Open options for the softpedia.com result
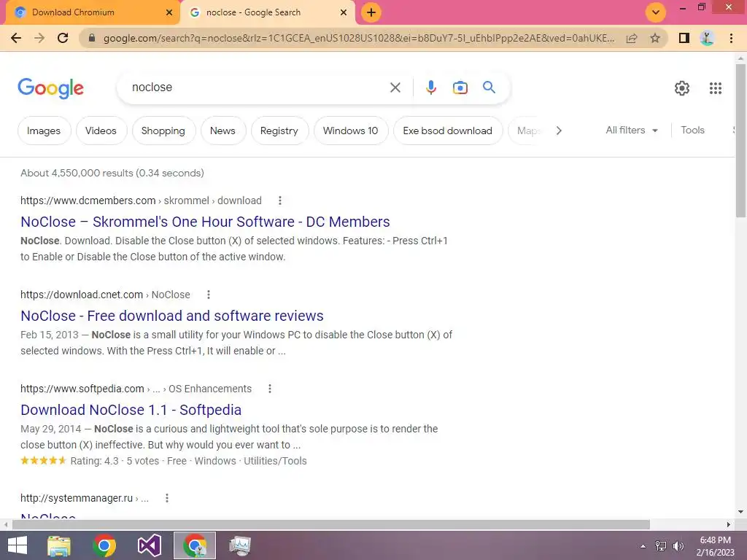Viewport: 747px width, 560px height. (270, 389)
